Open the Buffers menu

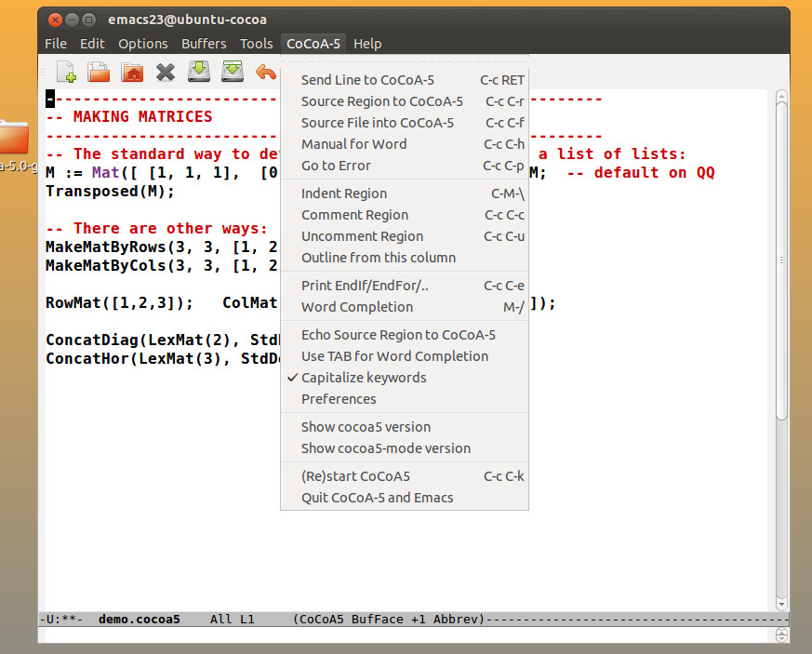204,44
